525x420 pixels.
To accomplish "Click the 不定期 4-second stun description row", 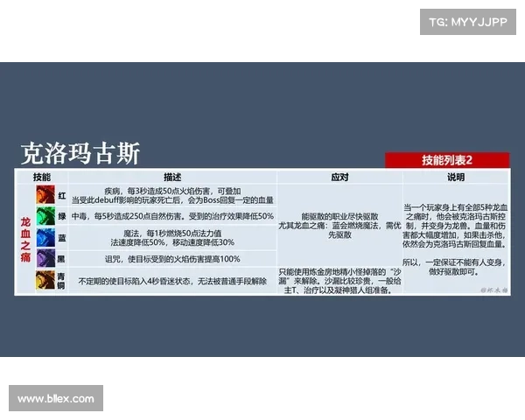I will (171, 281).
